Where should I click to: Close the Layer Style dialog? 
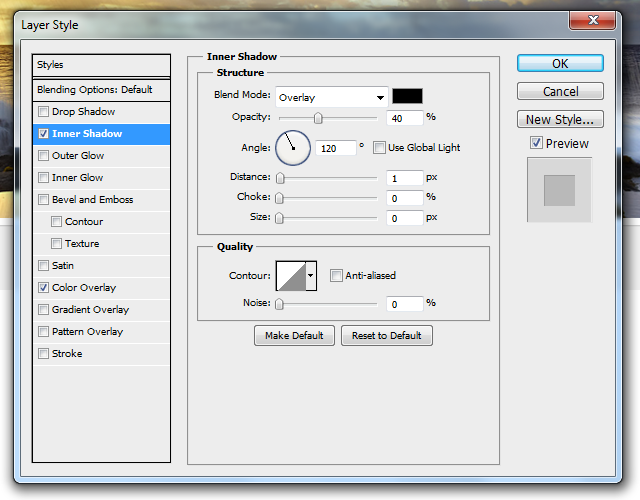[592, 20]
